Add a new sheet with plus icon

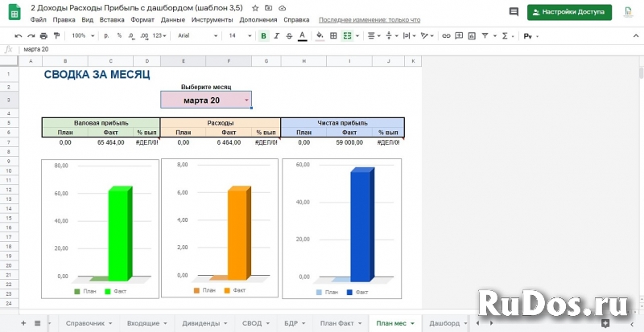coord(23,322)
